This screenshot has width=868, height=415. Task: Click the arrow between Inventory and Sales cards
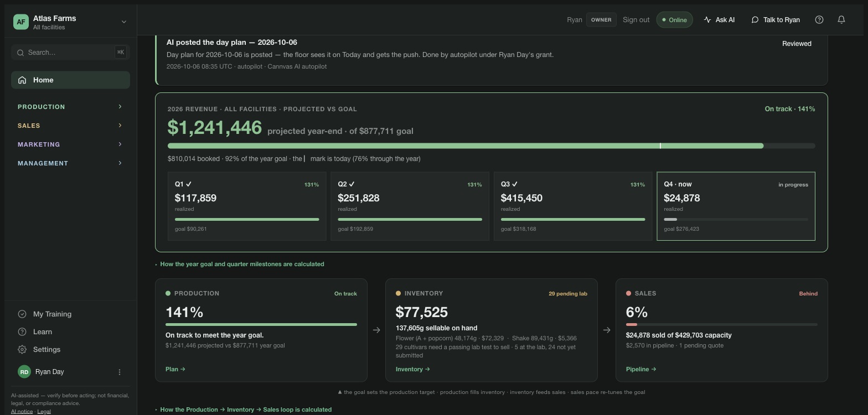click(x=607, y=330)
